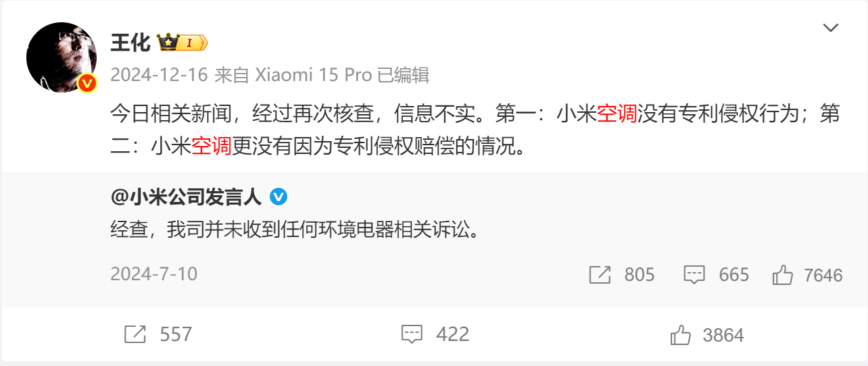Open the 2024-7-10 quoted post timestamp
Screen dimensions: 868x366
154,273
